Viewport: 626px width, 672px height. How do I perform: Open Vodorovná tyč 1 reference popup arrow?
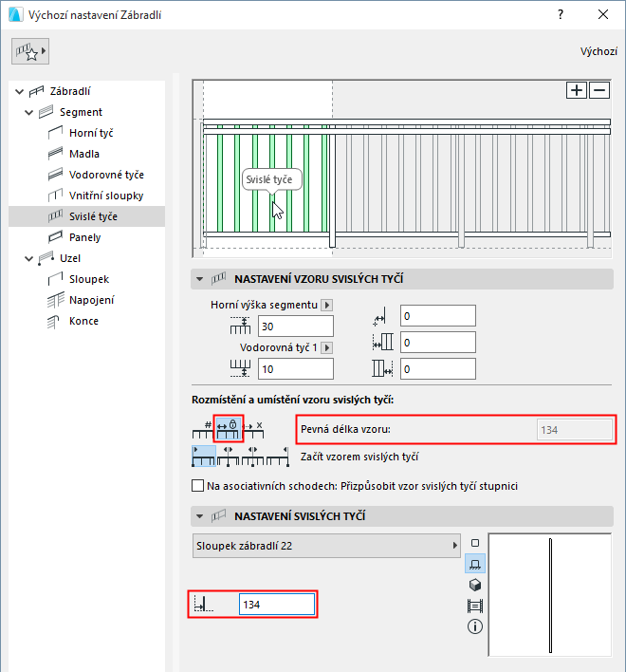click(x=326, y=347)
